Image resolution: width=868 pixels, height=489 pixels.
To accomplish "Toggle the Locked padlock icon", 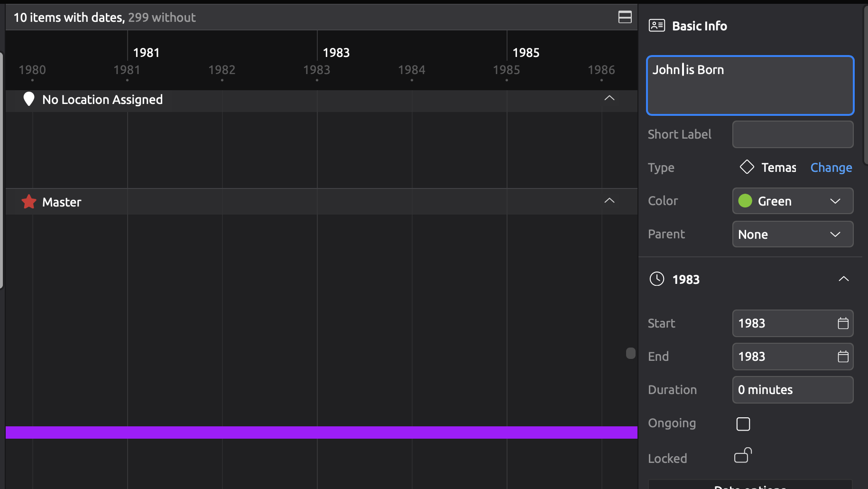I will point(743,456).
